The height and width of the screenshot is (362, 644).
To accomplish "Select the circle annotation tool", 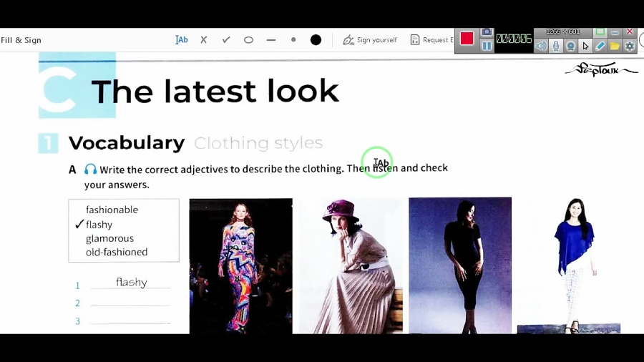I will pos(248,40).
